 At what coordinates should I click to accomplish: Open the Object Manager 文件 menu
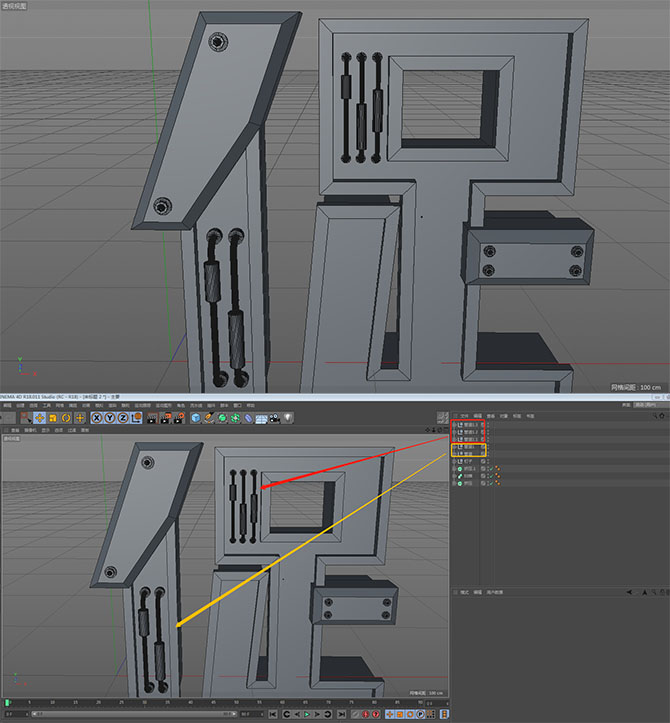464,416
